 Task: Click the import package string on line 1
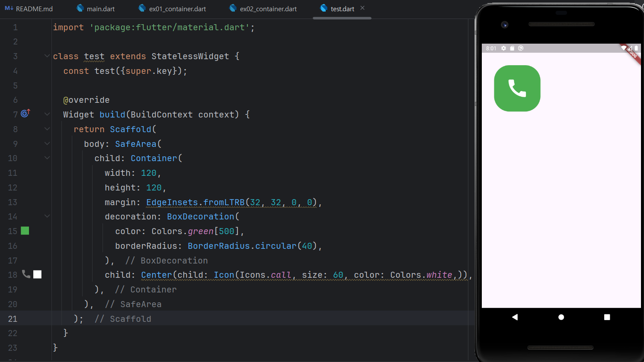click(170, 27)
